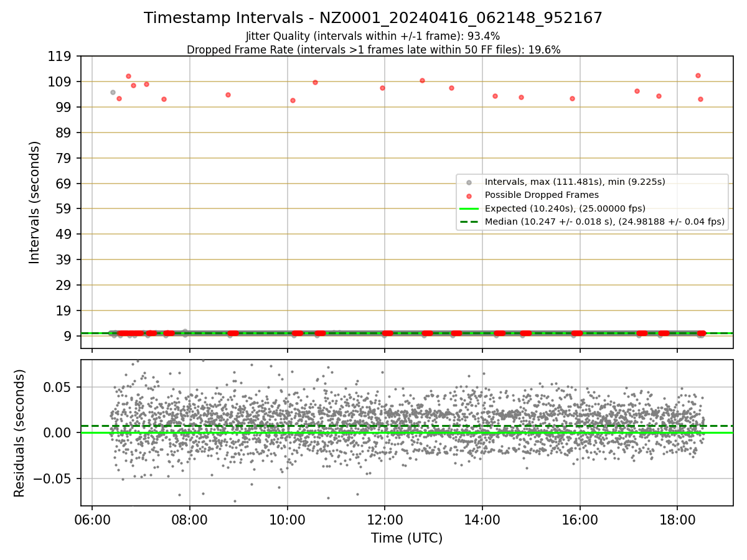This screenshot has width=747, height=560.
Task: Click the Dropped Frame Rate 19.6% subtitle
Action: (x=374, y=50)
